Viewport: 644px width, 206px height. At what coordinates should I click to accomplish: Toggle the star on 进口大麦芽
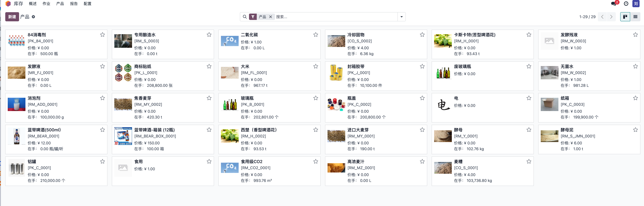(422, 130)
